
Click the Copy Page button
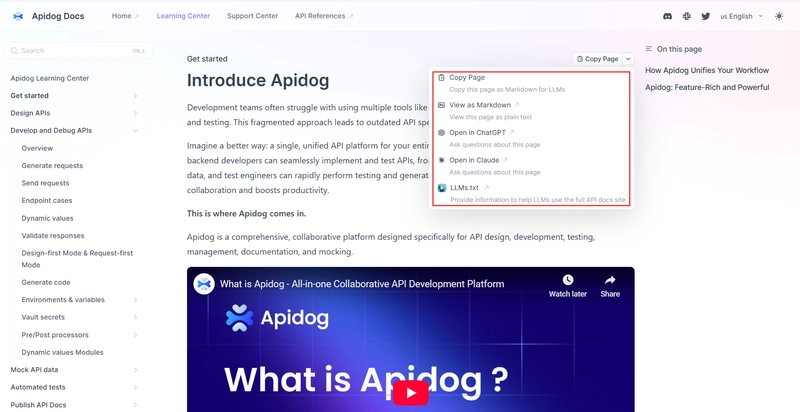tap(597, 59)
